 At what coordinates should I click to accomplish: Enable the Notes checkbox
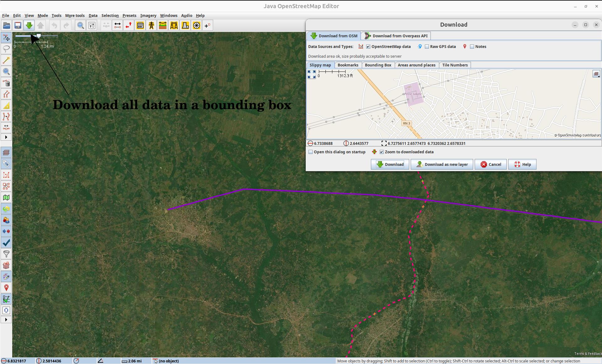(x=472, y=47)
